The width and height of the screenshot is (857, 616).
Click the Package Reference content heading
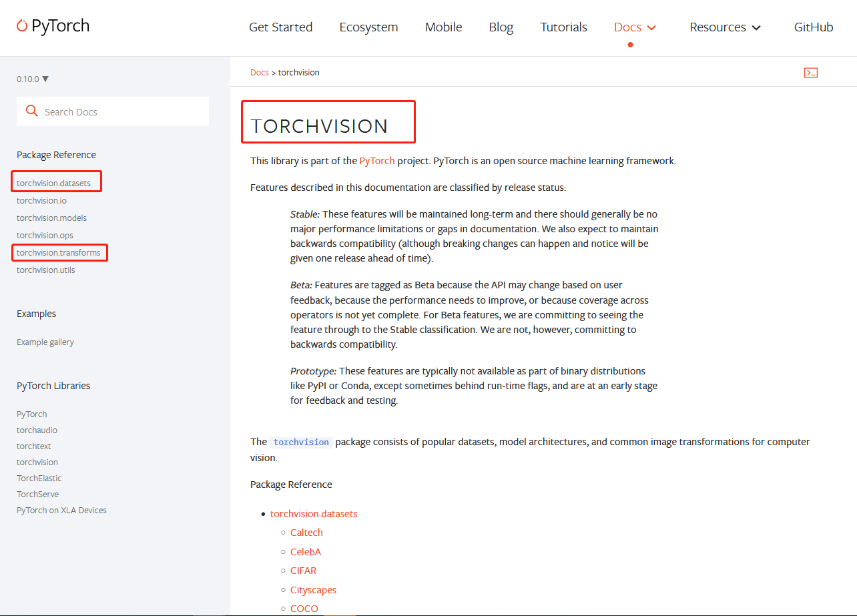pyautogui.click(x=291, y=485)
